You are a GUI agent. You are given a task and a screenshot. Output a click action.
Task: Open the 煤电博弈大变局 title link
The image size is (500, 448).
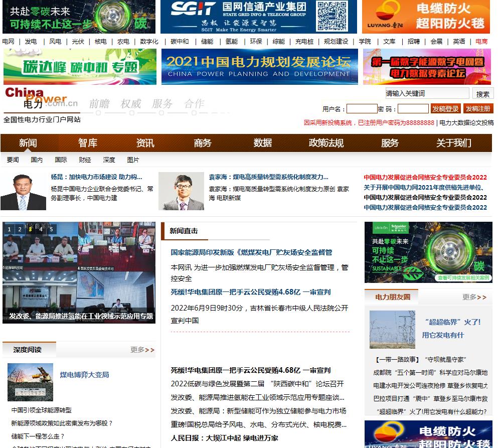point(84,375)
